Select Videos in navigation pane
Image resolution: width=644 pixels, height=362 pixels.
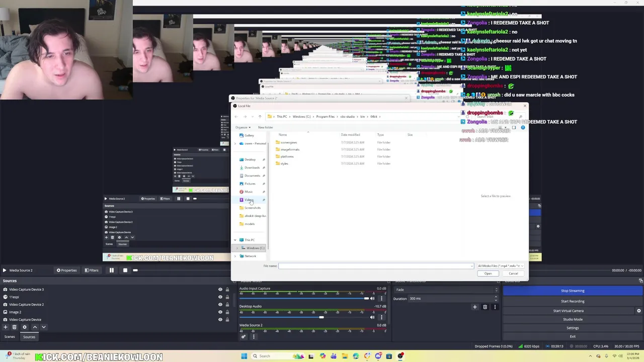tap(249, 200)
